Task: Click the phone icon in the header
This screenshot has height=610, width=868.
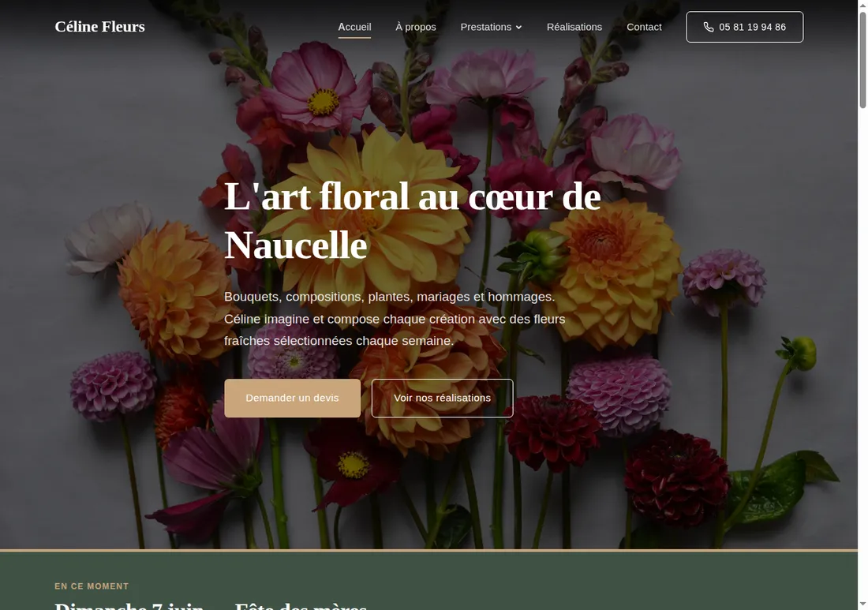Action: coord(709,27)
